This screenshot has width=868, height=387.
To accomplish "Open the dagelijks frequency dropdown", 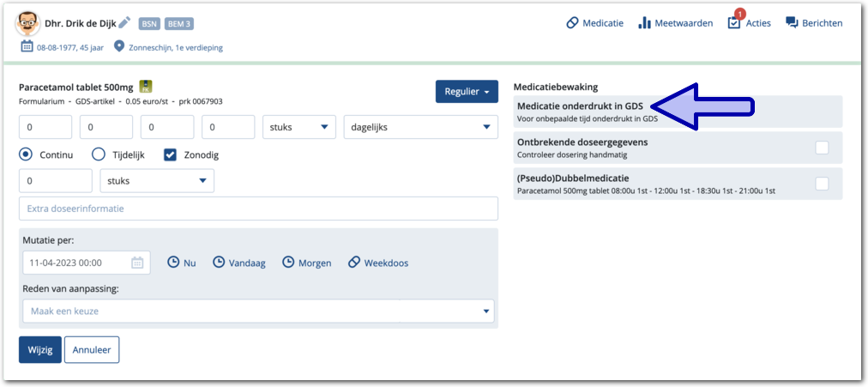I will 420,127.
